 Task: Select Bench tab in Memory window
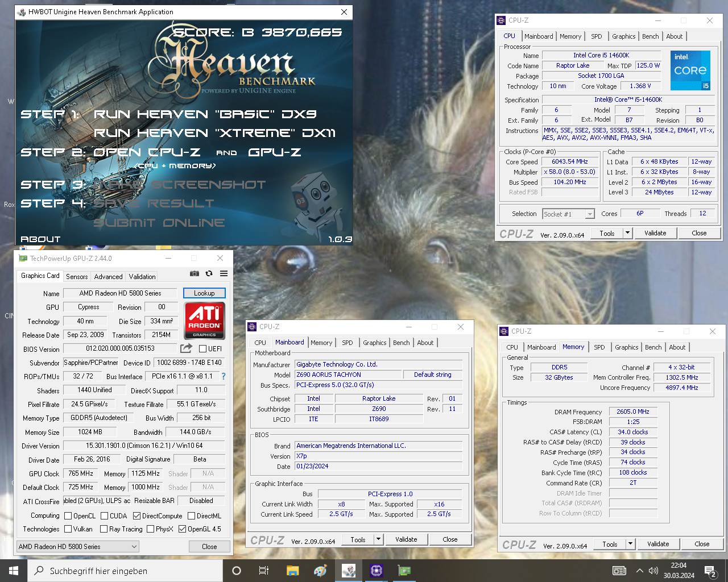[x=653, y=347]
